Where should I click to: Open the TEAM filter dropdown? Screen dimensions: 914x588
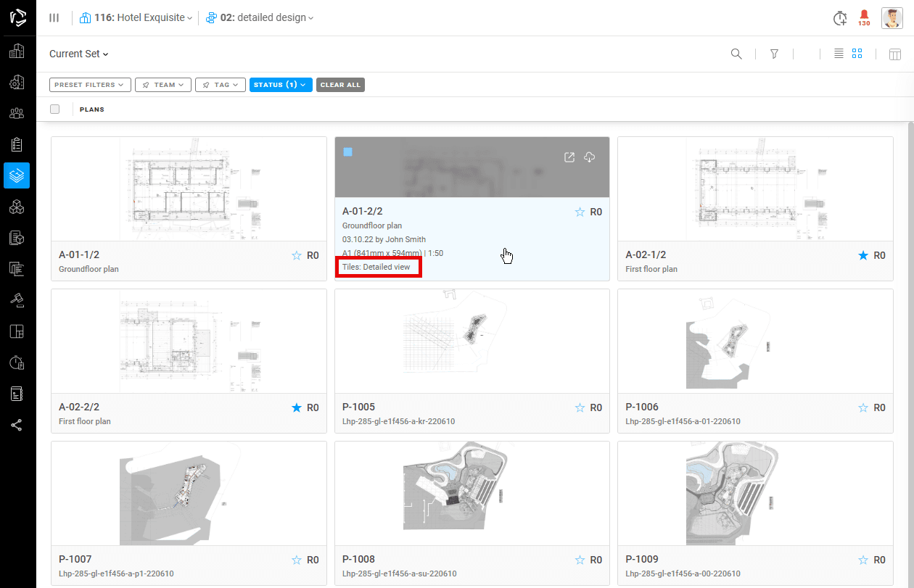coord(163,85)
